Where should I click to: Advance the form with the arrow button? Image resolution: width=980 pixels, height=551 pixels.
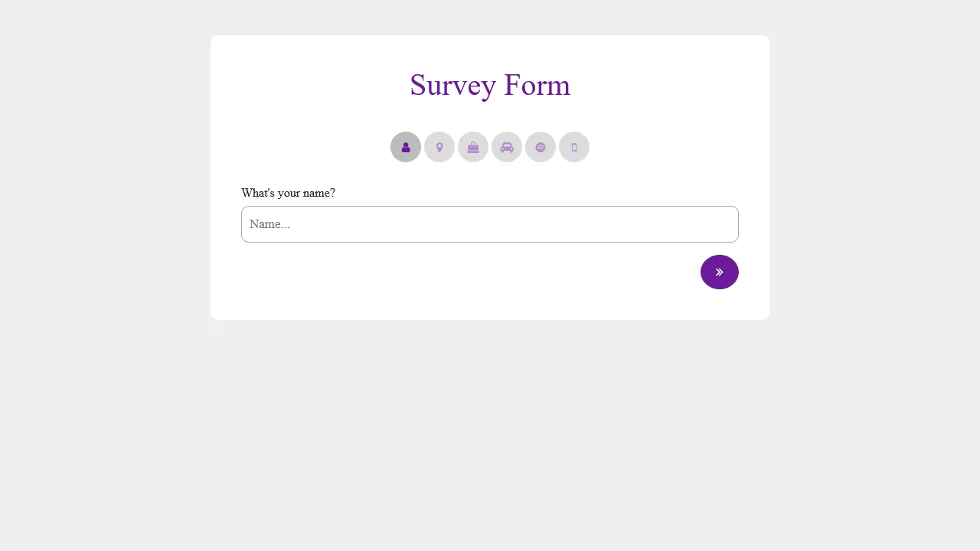[x=719, y=272]
